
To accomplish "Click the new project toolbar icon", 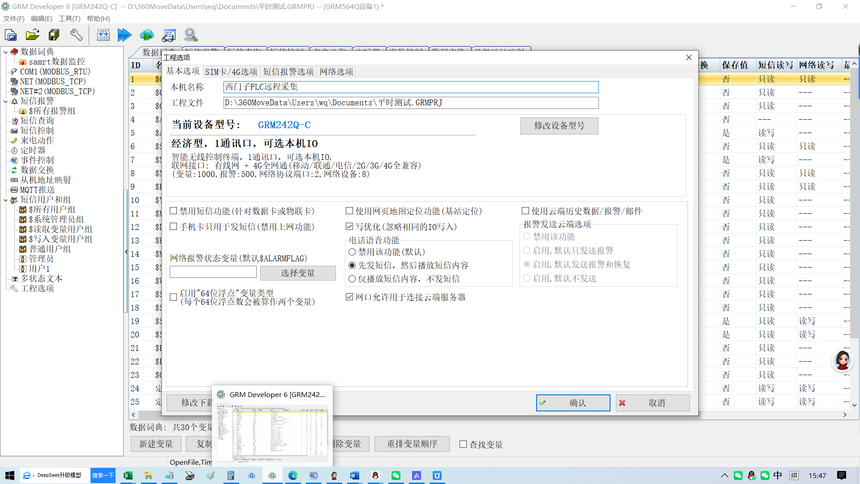I will coord(10,35).
